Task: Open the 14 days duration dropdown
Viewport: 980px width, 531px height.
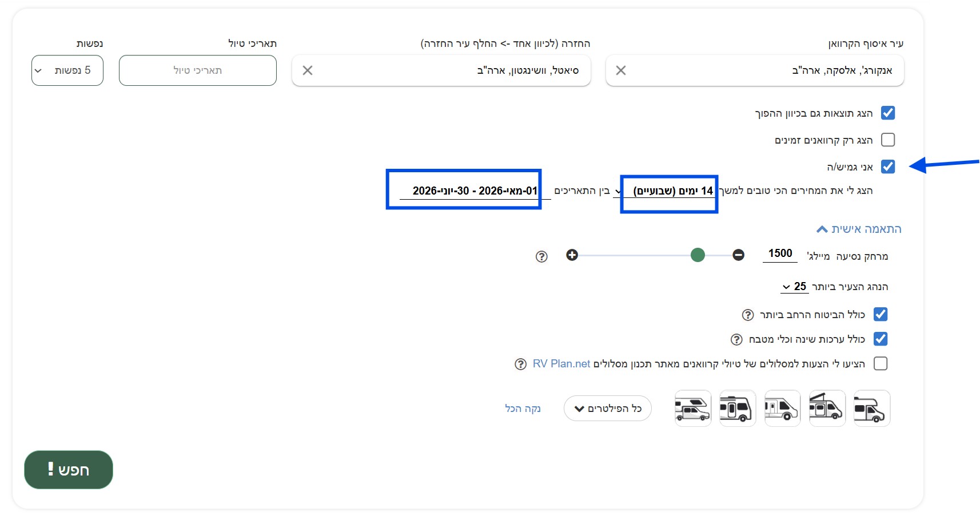Action: [666, 191]
